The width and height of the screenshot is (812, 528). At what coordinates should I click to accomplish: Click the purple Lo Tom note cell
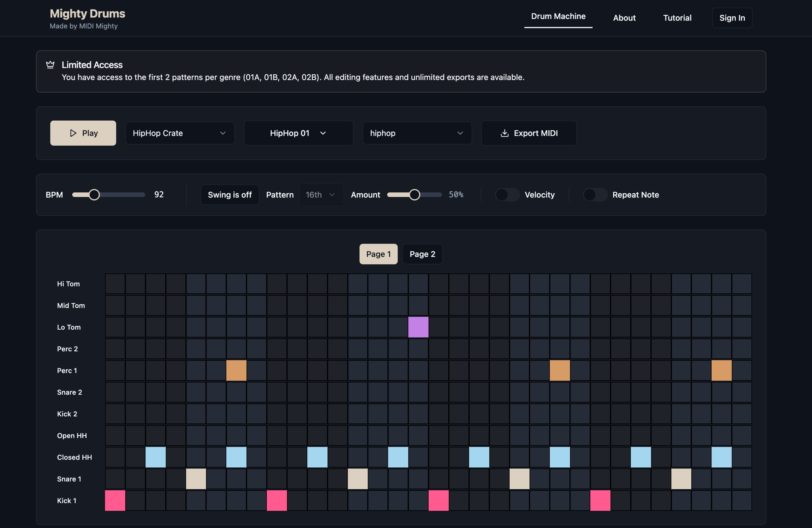point(418,327)
